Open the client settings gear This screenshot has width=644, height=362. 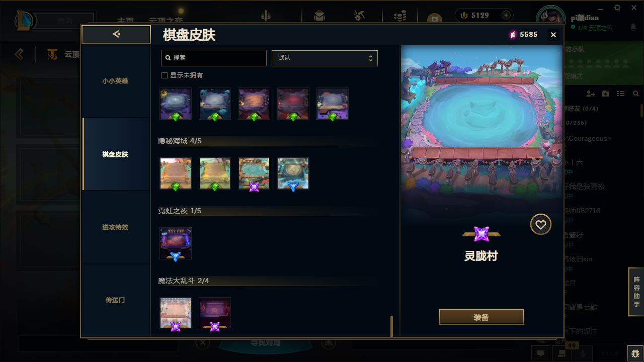(617, 8)
